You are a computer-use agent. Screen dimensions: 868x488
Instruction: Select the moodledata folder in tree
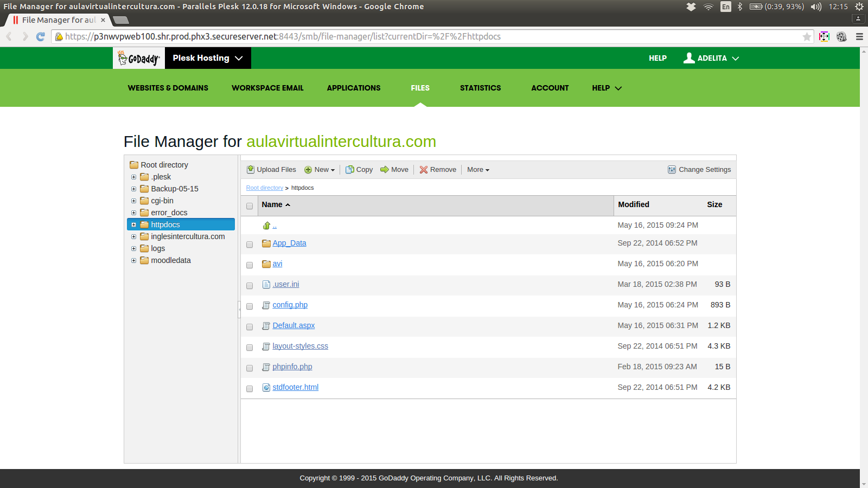(x=171, y=260)
